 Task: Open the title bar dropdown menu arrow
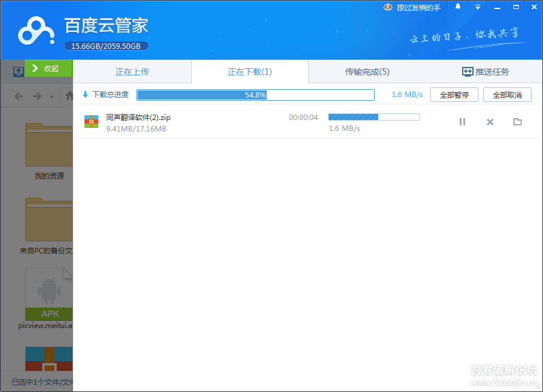point(478,7)
